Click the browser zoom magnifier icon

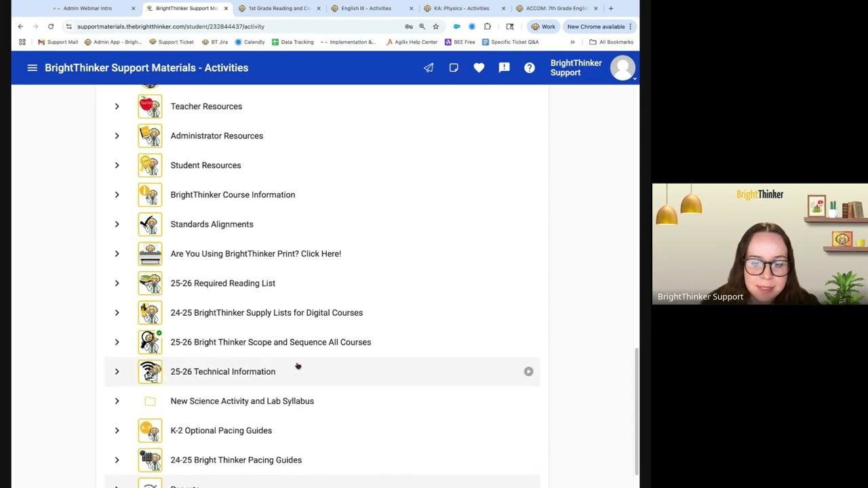click(422, 26)
